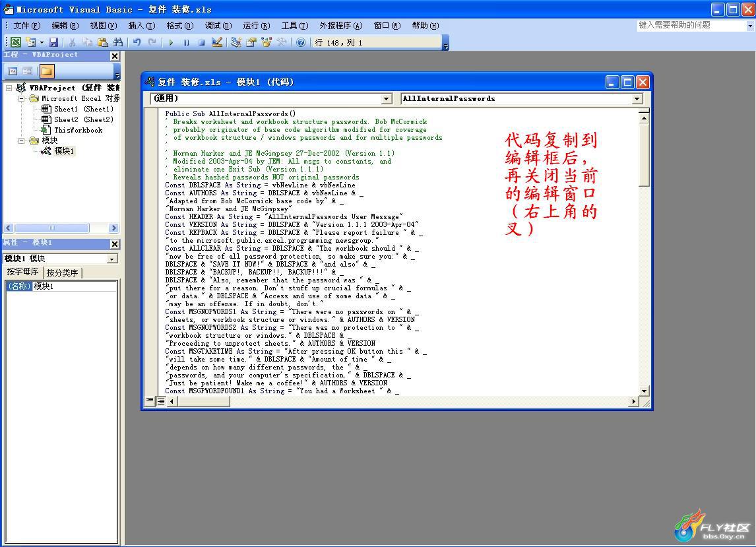Open the (通用) object dropdown
The image size is (756, 547).
point(386,99)
